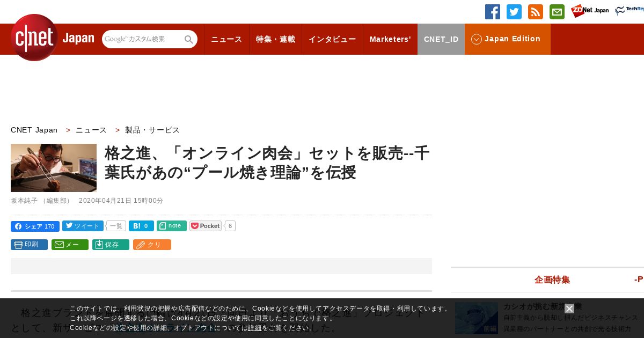This screenshot has height=338, width=644.
Task: Go to CNET Japan home via logo
Action: 52,38
